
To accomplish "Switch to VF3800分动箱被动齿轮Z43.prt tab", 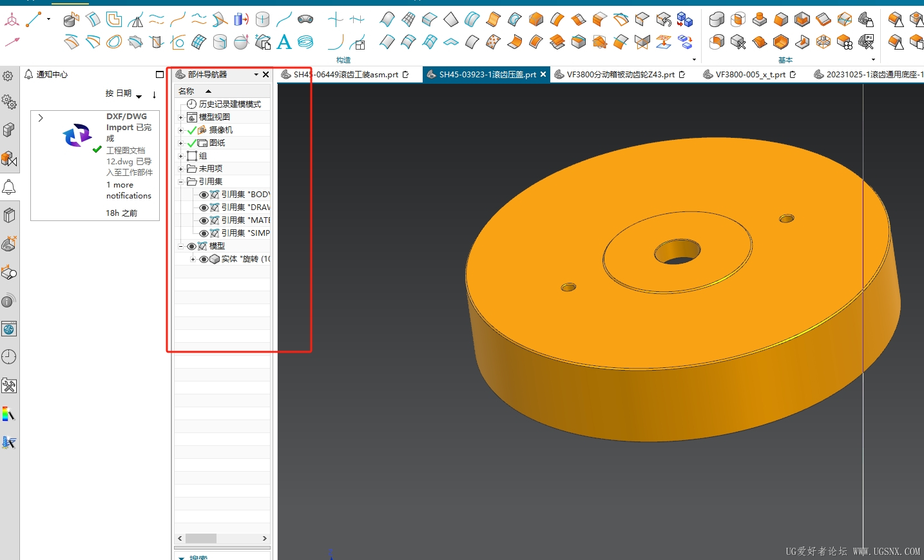I will pos(620,75).
